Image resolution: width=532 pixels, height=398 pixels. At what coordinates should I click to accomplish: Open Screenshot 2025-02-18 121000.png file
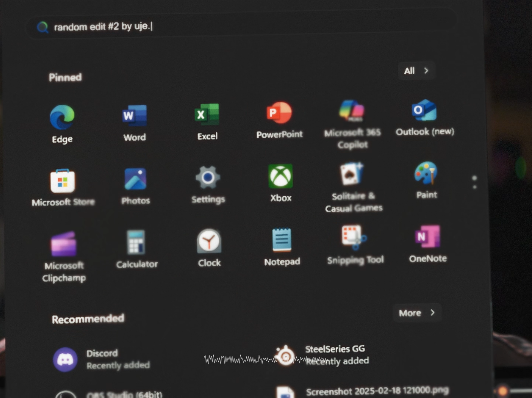point(363,392)
